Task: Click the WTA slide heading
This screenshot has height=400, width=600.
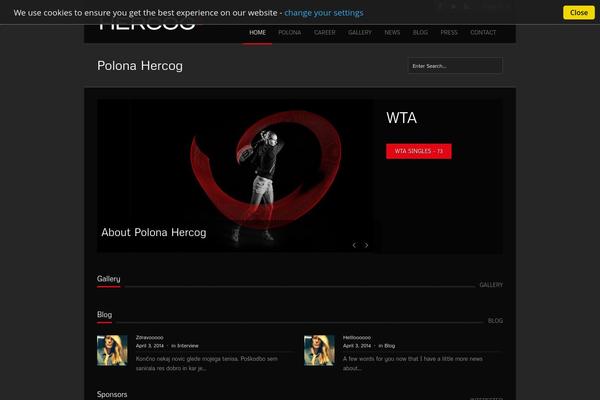Action: [401, 118]
